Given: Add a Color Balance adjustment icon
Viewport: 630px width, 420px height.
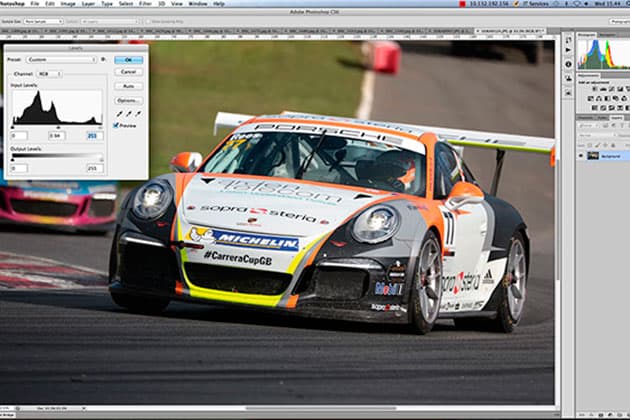Looking at the screenshot, I should tap(599, 98).
